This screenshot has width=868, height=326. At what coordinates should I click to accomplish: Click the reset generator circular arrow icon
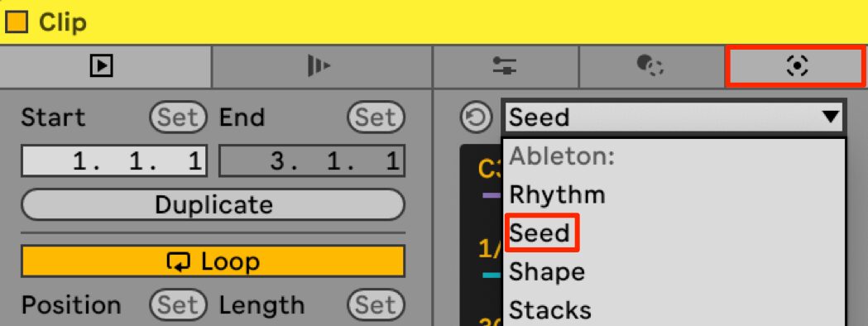pos(476,117)
